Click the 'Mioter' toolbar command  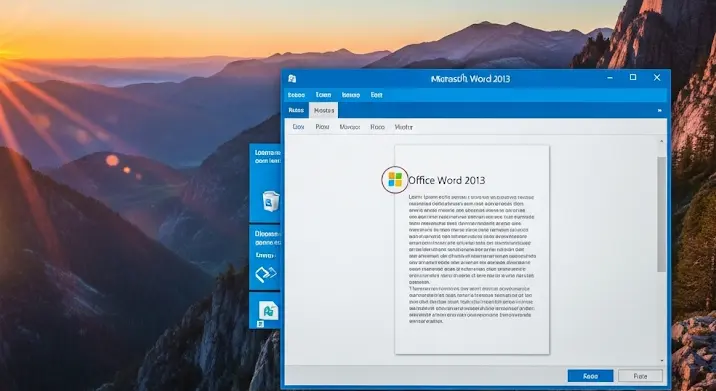click(x=404, y=127)
